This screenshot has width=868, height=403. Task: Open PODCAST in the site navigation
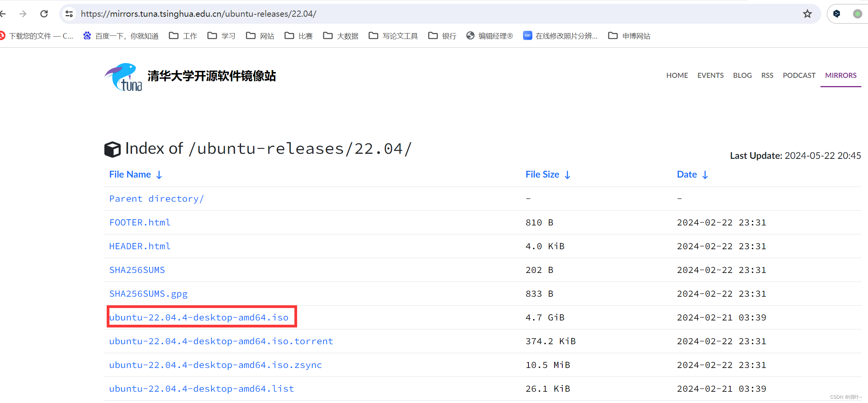tap(799, 76)
